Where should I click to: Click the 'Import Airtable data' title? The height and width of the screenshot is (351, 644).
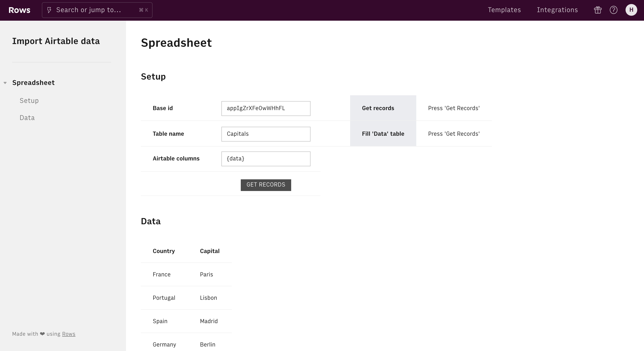pos(56,41)
